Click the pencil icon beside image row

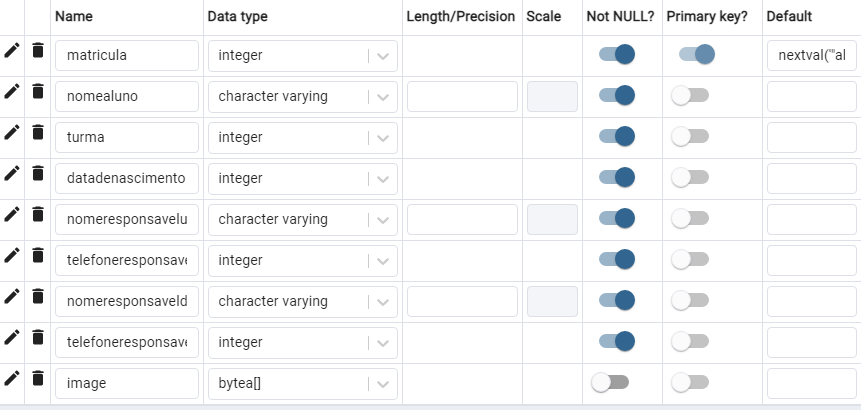(12, 378)
